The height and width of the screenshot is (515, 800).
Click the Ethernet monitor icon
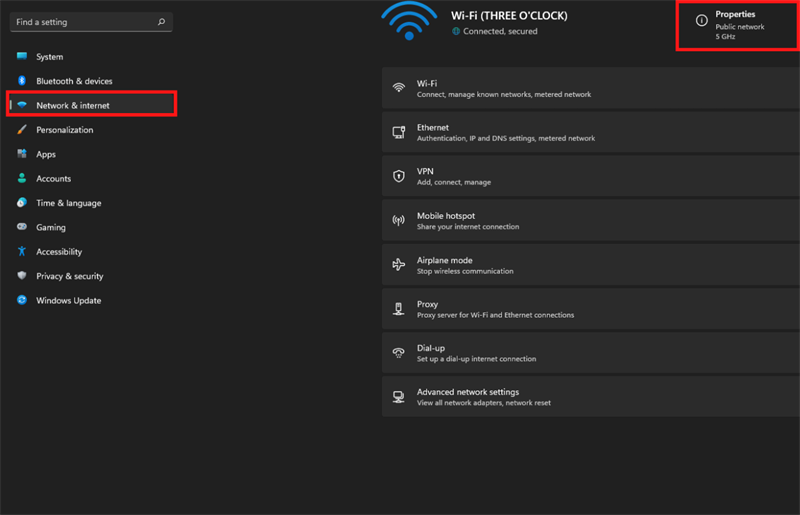[x=399, y=132]
